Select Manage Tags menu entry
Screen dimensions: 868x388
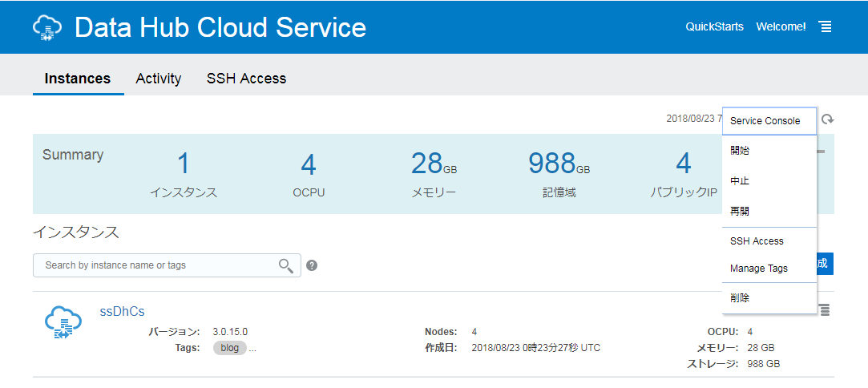[769, 269]
